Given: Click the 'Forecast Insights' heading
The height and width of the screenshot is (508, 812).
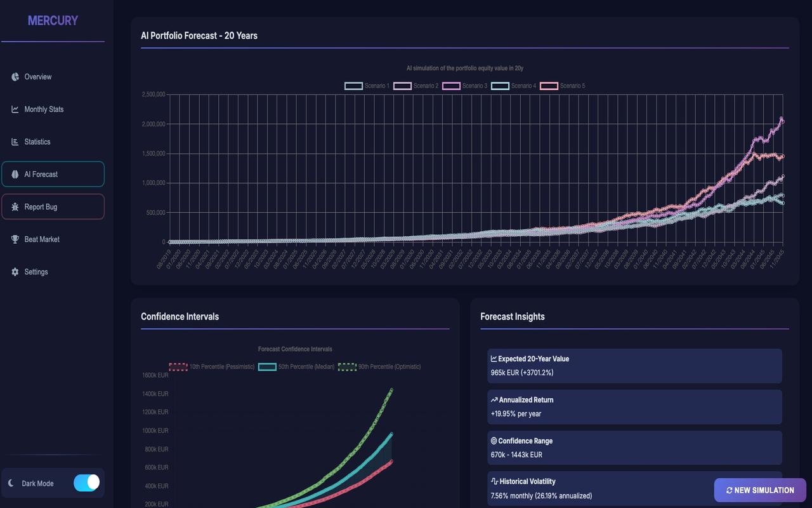Looking at the screenshot, I should pos(513,316).
